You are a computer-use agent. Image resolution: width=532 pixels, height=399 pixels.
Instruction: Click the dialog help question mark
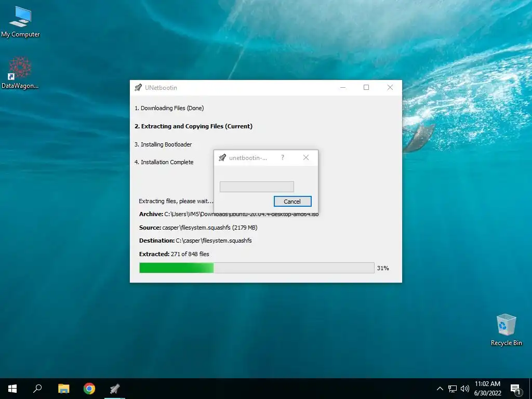[x=283, y=157]
